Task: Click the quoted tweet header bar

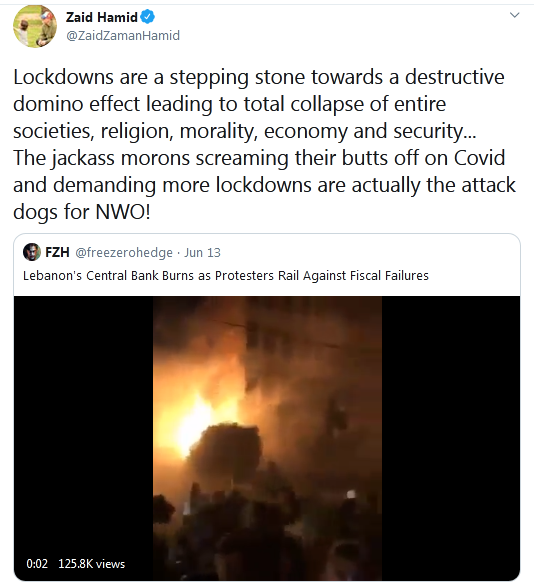Action: 267,253
